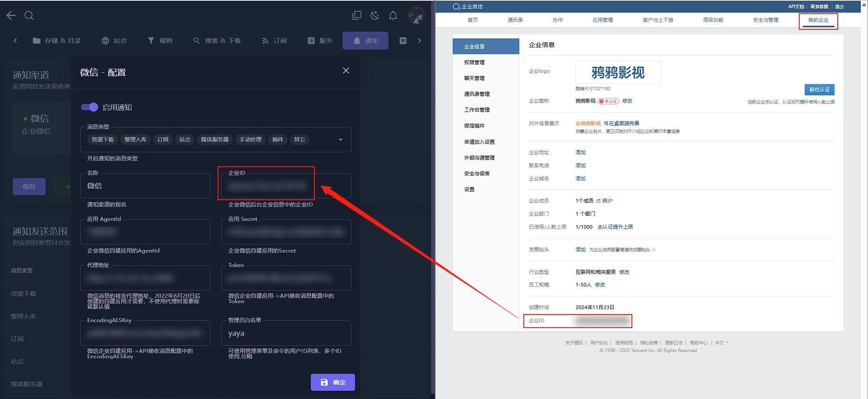Focus the 管理员白名单 field
The height and width of the screenshot is (399, 868).
click(286, 333)
